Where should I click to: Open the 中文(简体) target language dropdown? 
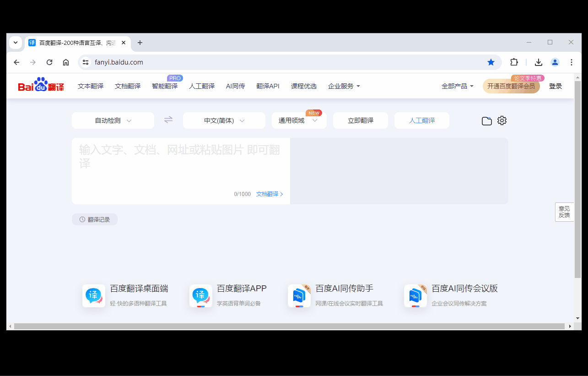224,120
